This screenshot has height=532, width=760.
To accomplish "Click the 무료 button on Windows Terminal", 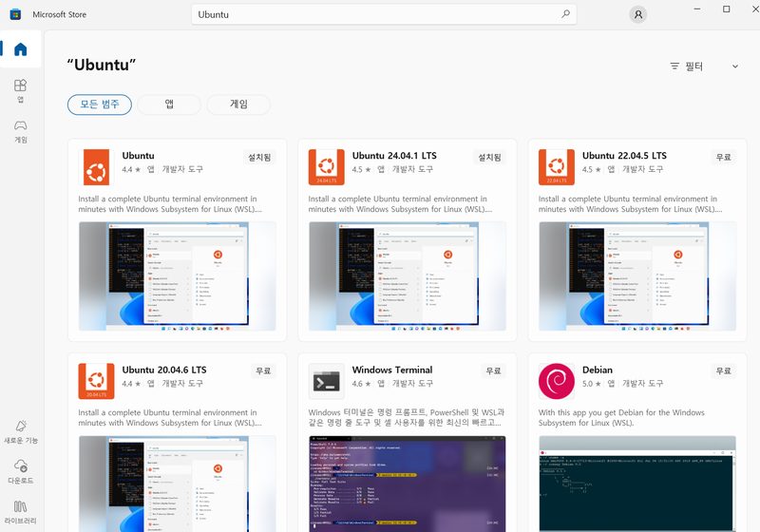I will coord(493,370).
